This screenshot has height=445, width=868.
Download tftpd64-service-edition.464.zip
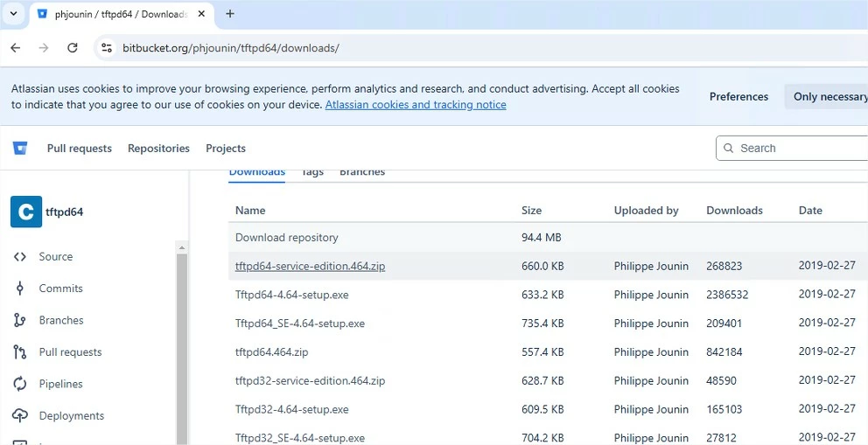[310, 267]
